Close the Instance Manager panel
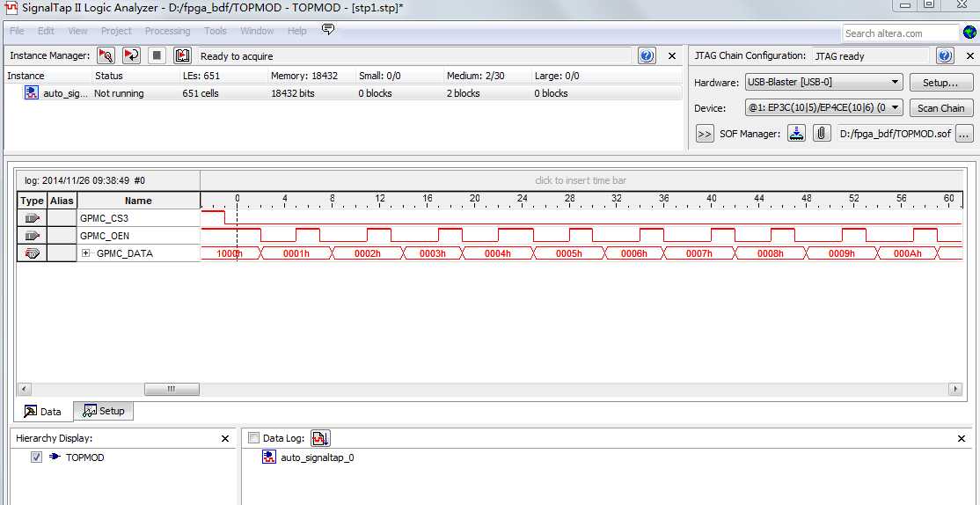The height and width of the screenshot is (505, 980). pos(672,55)
